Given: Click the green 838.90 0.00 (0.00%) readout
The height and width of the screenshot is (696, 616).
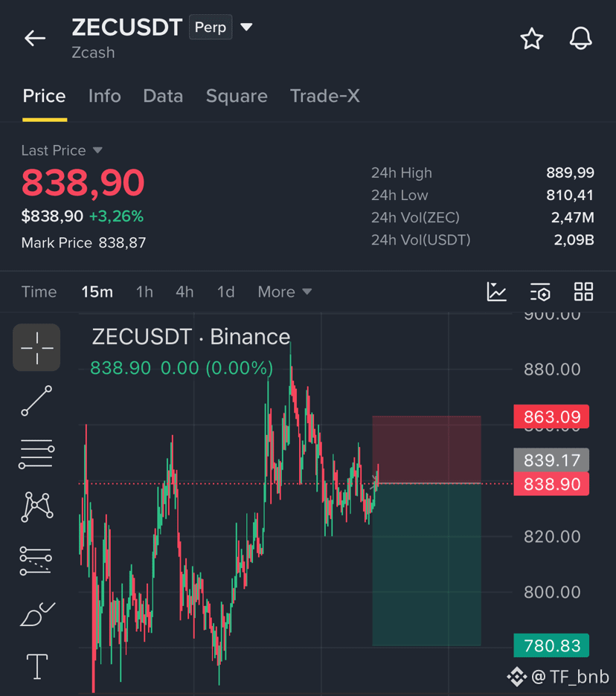Looking at the screenshot, I should (x=182, y=368).
